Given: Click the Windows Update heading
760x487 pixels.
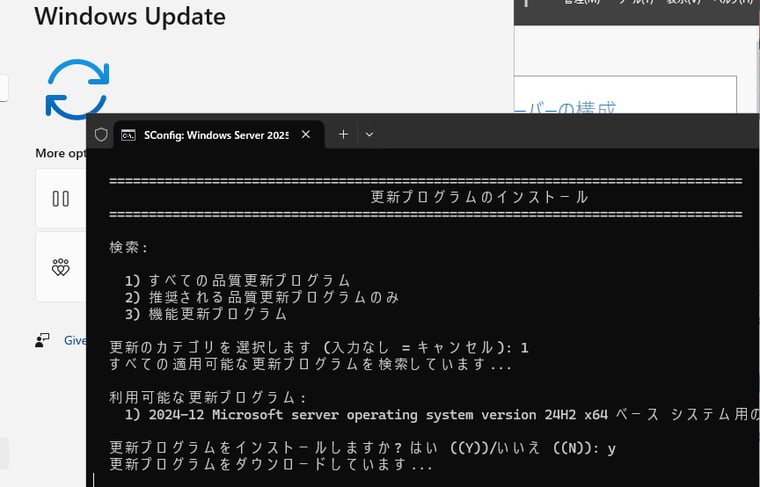Looking at the screenshot, I should click(130, 16).
